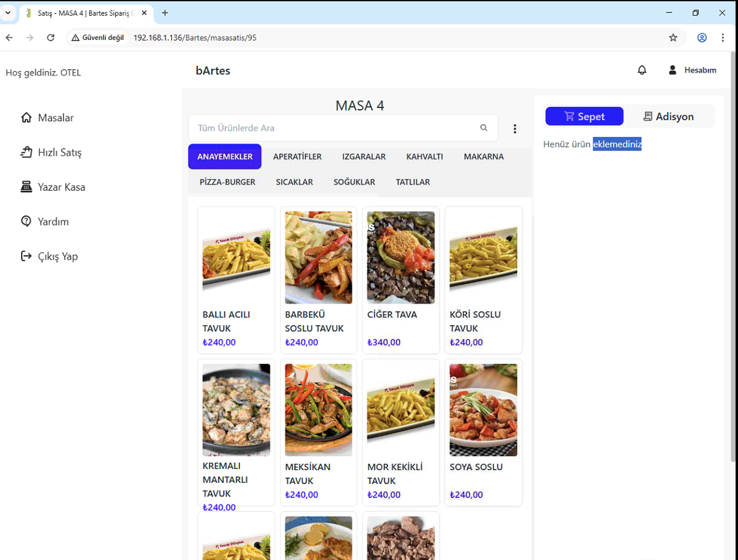Open the three-dot menu beside search
The image size is (738, 560).
pos(514,129)
